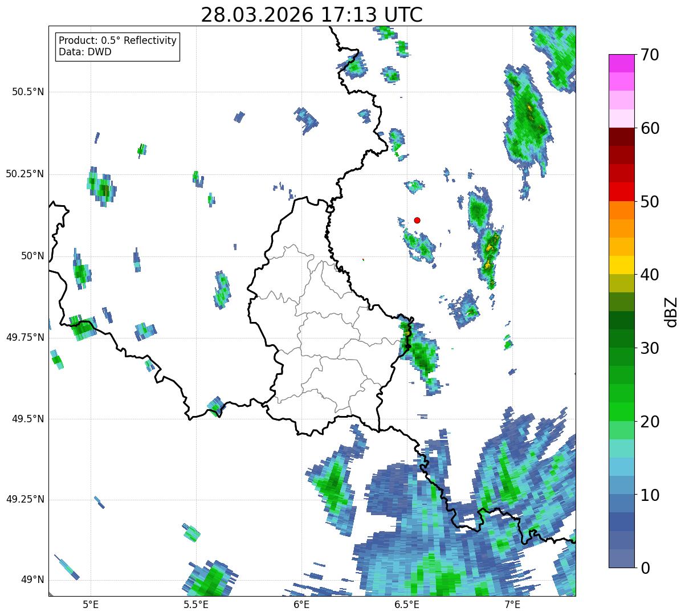Click the bright red swatch just above 50 dBZ
The image size is (685, 616).
coord(621,192)
